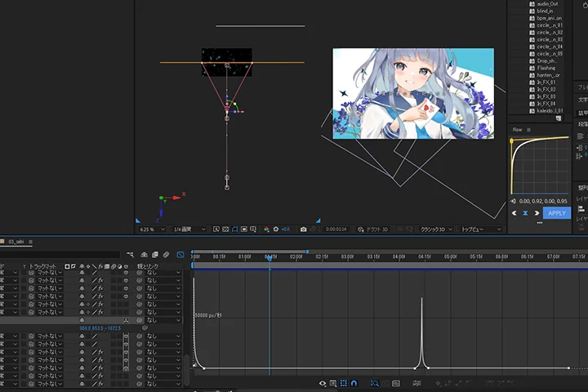The width and height of the screenshot is (588, 392).
Task: Click the blue position value 960.0,653.9,-1872.5
Action: click(x=100, y=328)
